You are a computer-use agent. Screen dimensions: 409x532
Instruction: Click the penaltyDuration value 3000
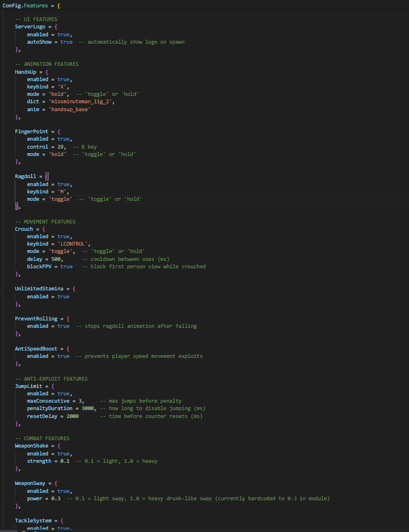coord(87,408)
